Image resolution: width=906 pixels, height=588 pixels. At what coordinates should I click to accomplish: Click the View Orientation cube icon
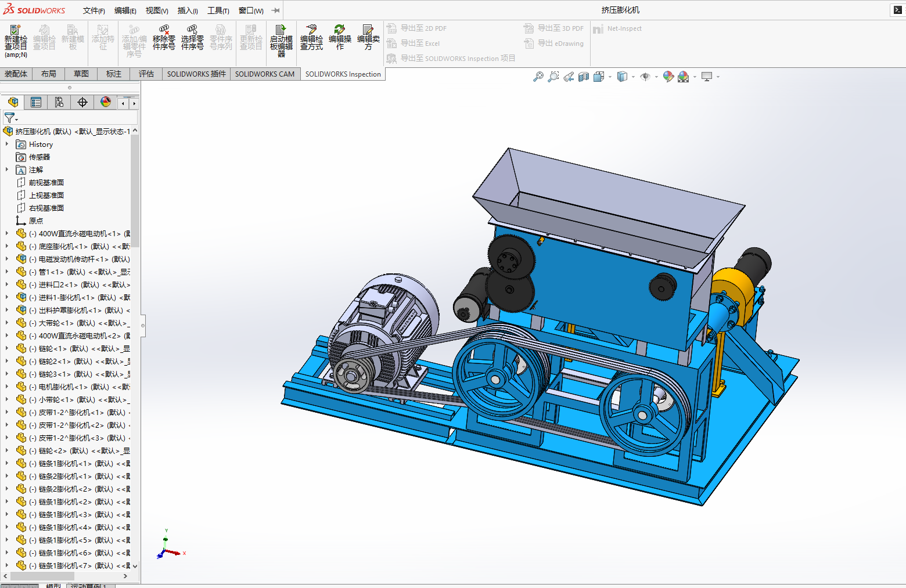coord(599,77)
